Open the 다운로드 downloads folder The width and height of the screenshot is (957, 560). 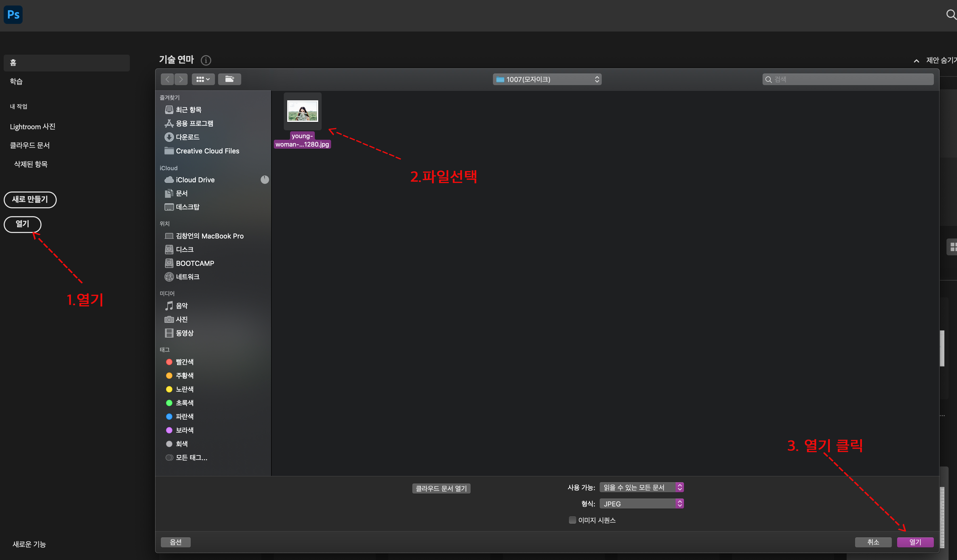(187, 137)
